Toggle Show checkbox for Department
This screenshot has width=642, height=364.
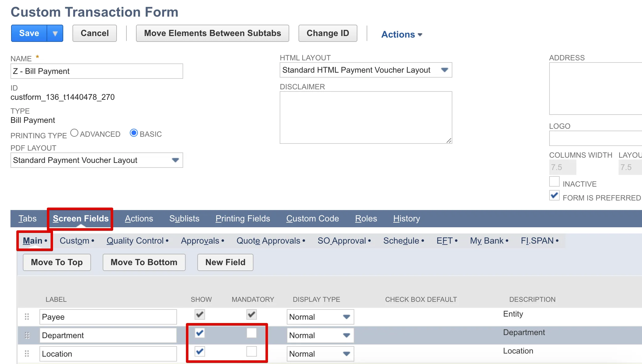[200, 333]
